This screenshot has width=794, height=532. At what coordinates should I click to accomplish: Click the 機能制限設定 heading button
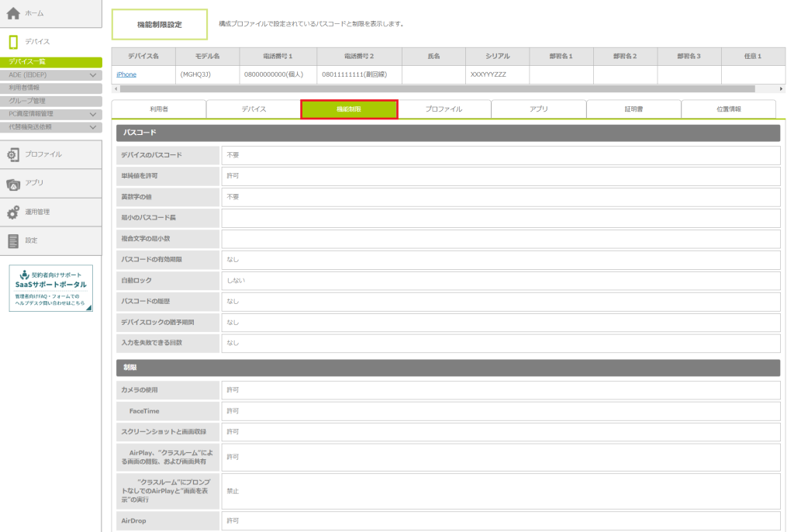(x=160, y=25)
